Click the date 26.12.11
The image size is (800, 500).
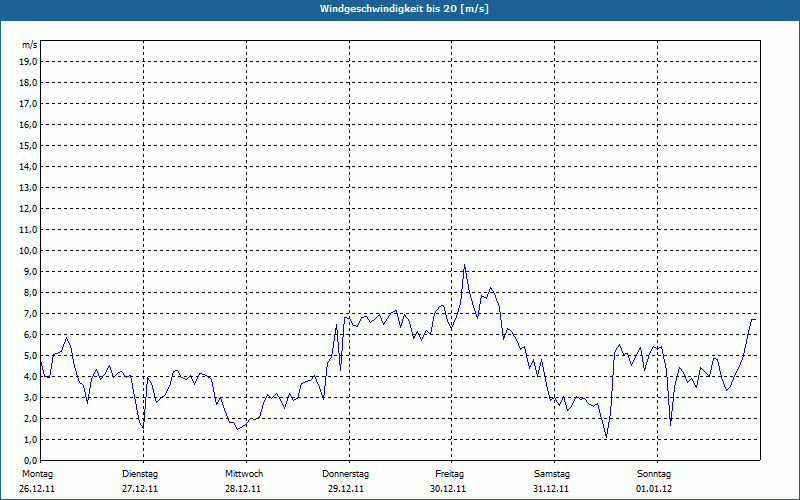coord(37,489)
